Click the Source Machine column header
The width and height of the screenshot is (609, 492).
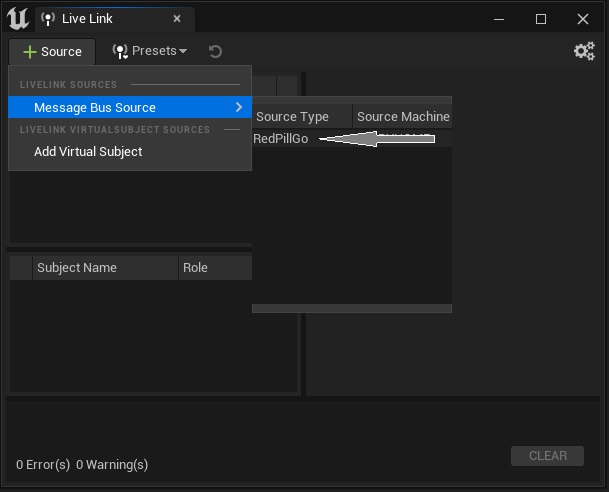coord(403,117)
